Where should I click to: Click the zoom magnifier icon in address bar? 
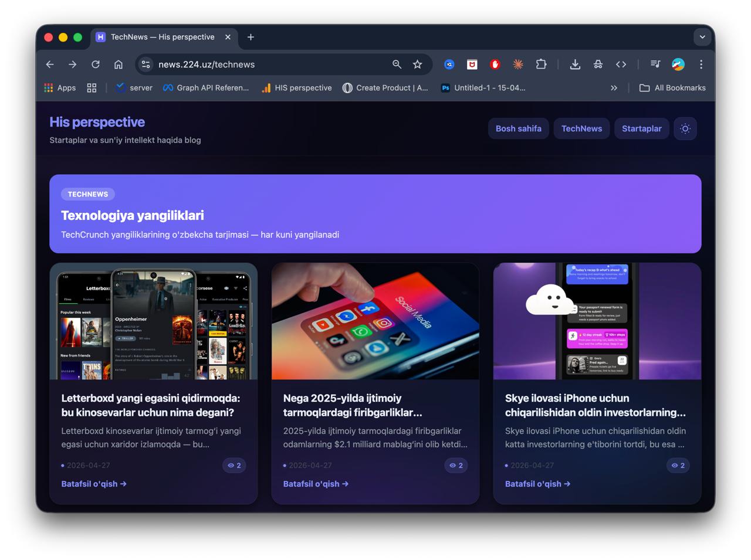click(x=397, y=65)
